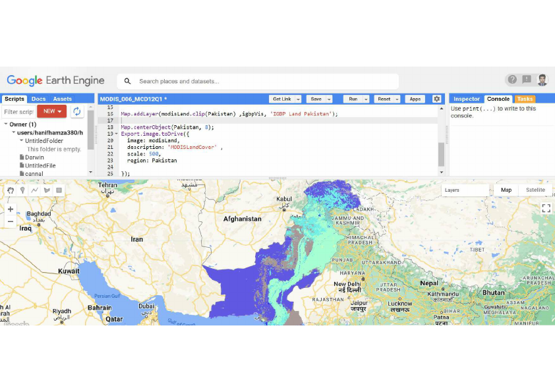This screenshot has height=392, width=555.
Task: Select the draw polygon shape tool
Action: point(47,190)
